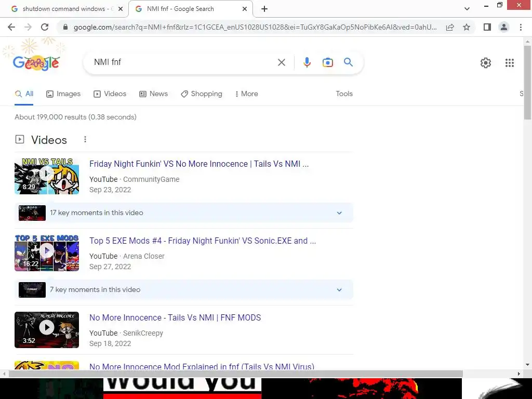Click the 'Sep 23, 2022' date text
Image resolution: width=532 pixels, height=399 pixels.
point(110,190)
